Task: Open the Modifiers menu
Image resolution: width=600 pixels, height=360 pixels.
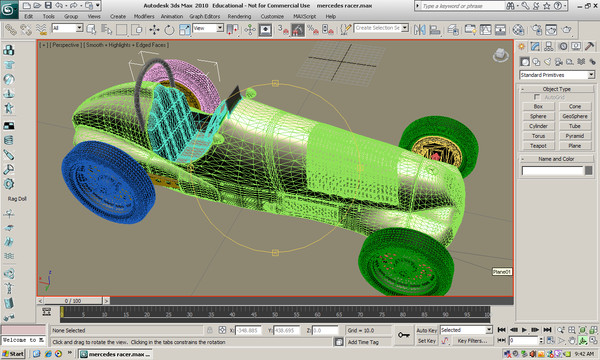Action: tap(144, 16)
